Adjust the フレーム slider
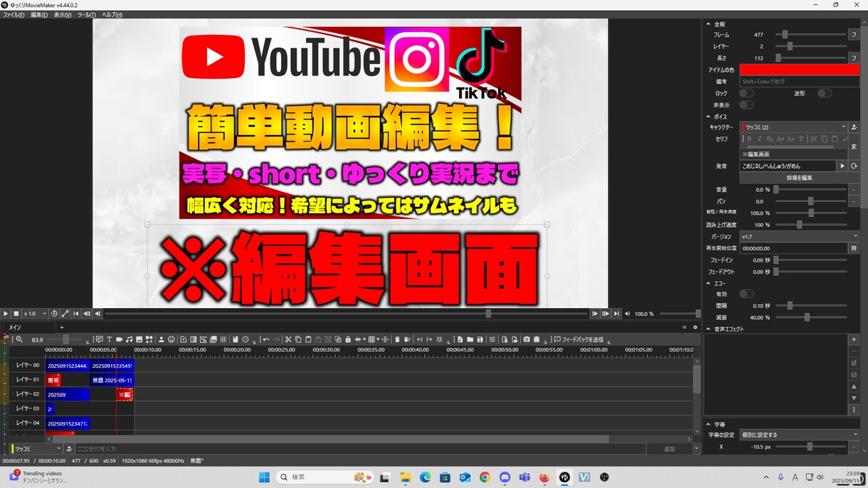 (x=810, y=34)
